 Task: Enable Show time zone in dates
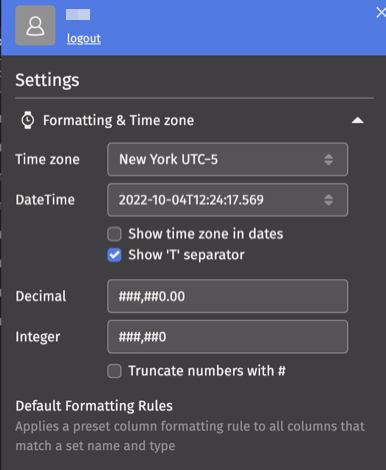coord(114,234)
